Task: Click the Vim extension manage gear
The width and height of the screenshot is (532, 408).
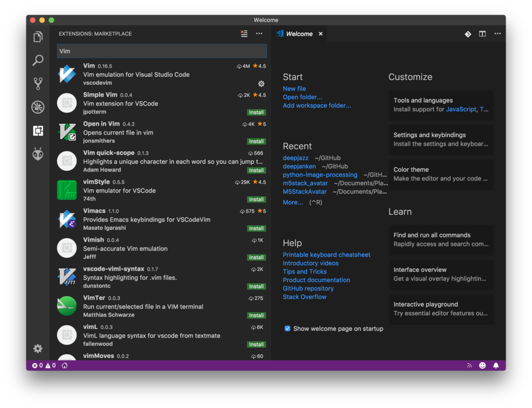Action: 261,84
